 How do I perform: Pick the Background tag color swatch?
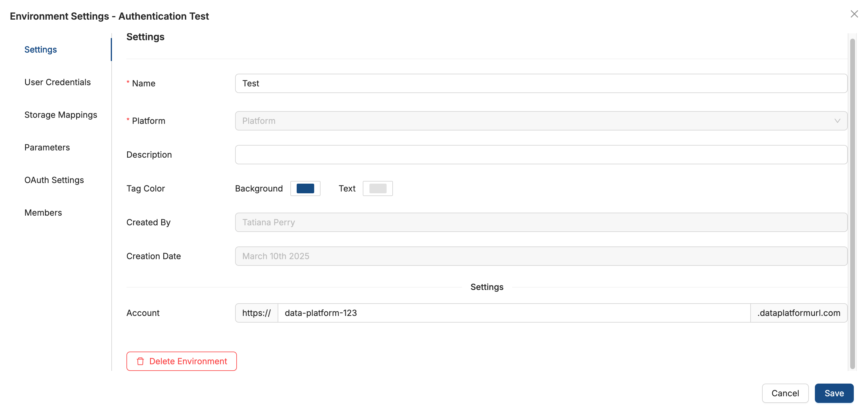305,188
